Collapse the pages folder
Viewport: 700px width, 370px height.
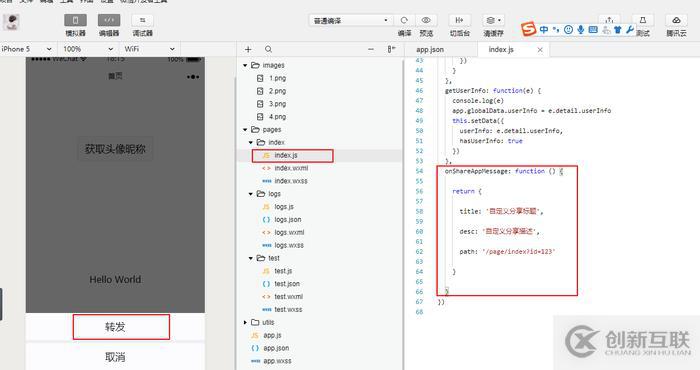pyautogui.click(x=245, y=130)
